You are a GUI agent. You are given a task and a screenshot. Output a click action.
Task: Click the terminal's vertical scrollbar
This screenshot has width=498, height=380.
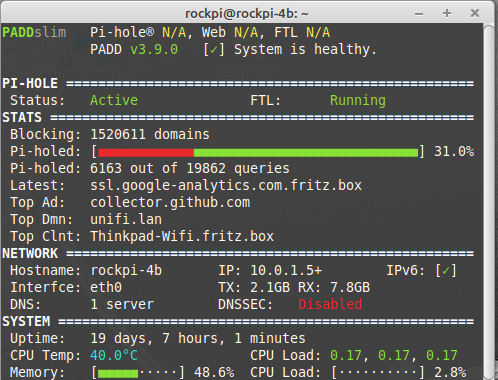coord(489,202)
